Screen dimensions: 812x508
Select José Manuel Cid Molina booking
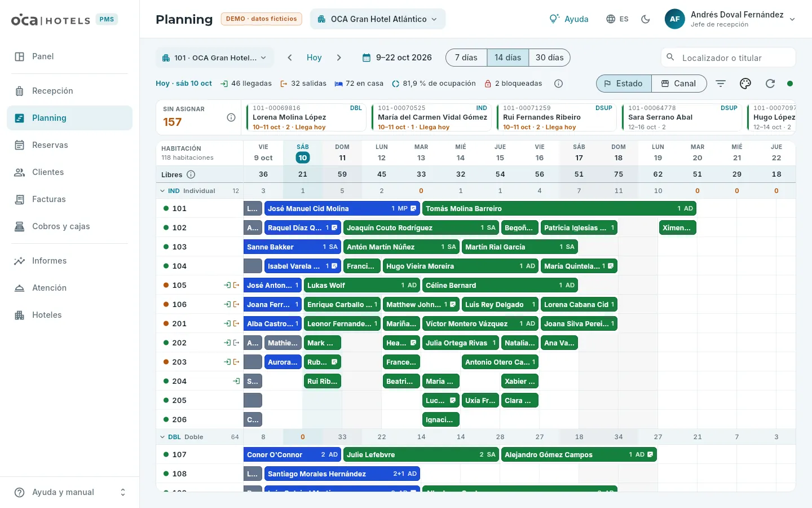pos(342,208)
